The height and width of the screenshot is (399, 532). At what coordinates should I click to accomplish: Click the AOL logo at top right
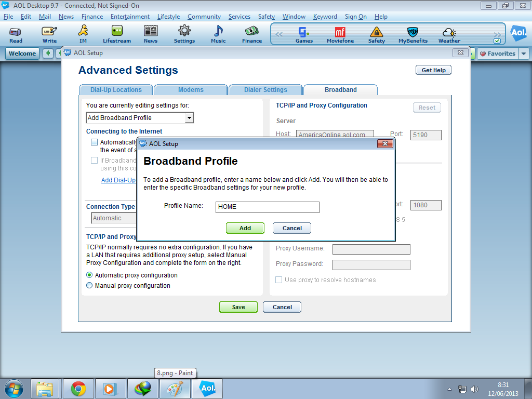pyautogui.click(x=518, y=33)
